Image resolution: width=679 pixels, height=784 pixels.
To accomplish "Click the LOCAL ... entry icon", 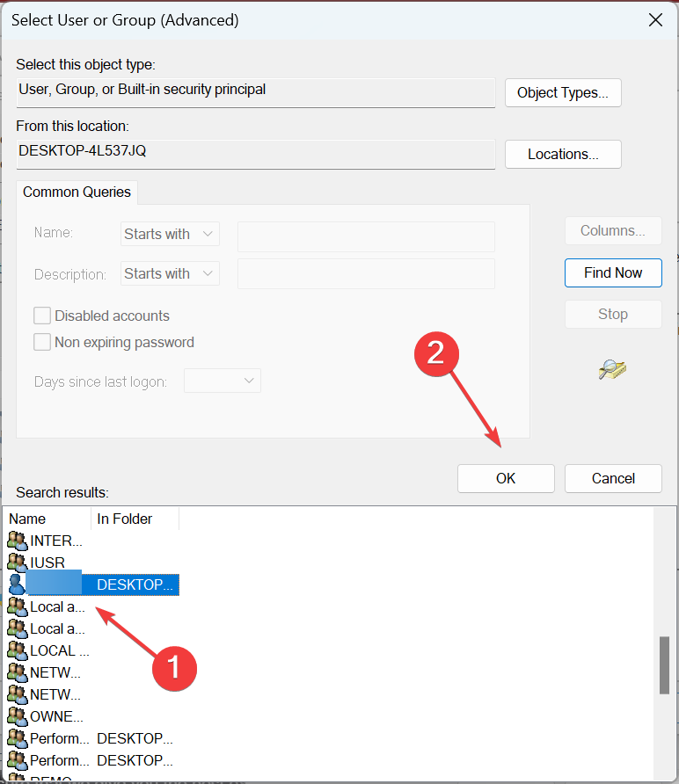I will pos(17,650).
